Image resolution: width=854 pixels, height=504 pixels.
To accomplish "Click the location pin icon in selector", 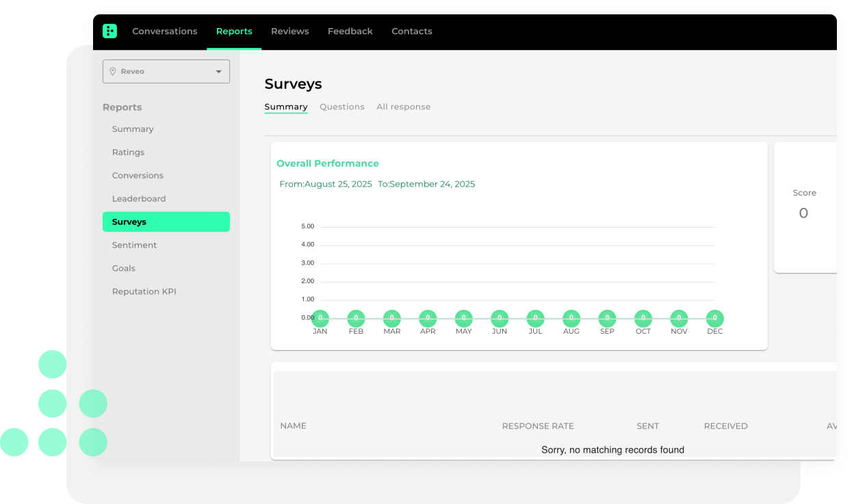I will pyautogui.click(x=113, y=71).
